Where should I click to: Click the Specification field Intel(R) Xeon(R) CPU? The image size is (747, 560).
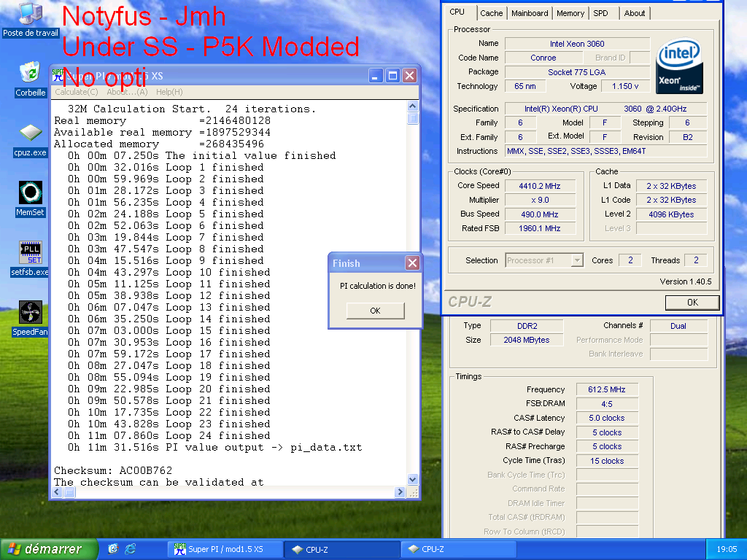[x=605, y=109]
